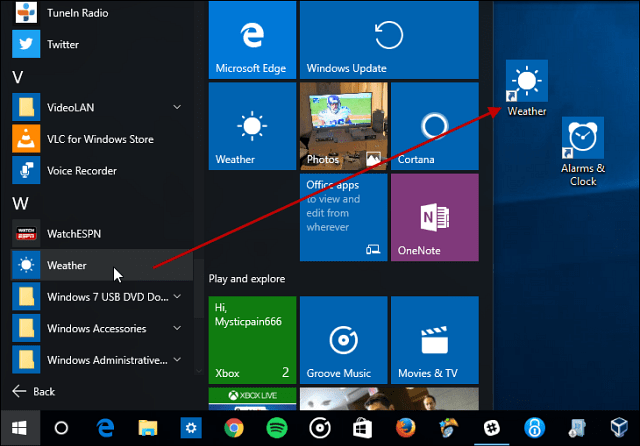Open Cortana search circle on taskbar

coord(61,428)
